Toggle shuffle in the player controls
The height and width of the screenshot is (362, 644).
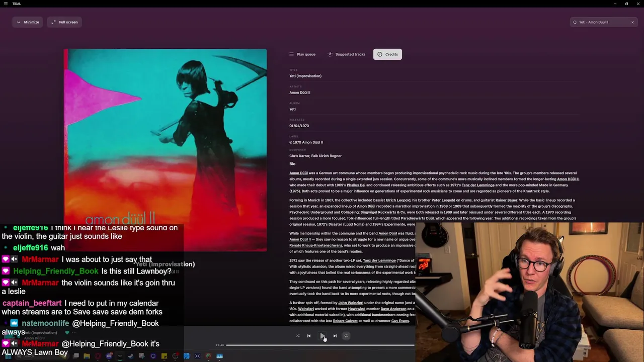coord(298,336)
